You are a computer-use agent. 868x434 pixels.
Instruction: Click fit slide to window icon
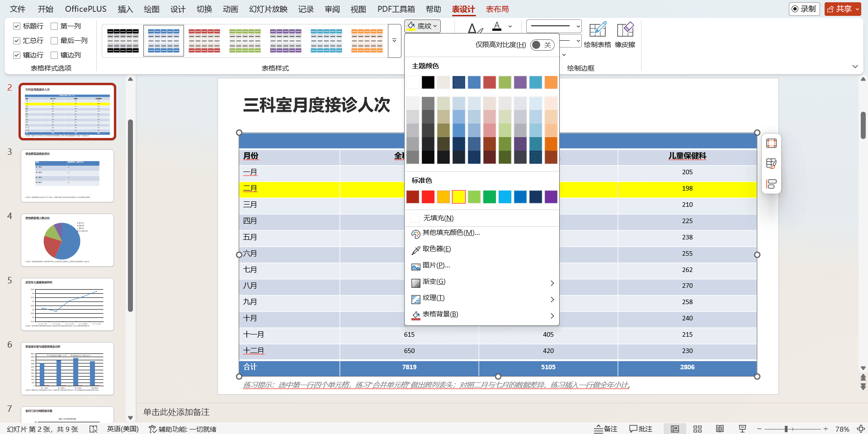point(861,429)
